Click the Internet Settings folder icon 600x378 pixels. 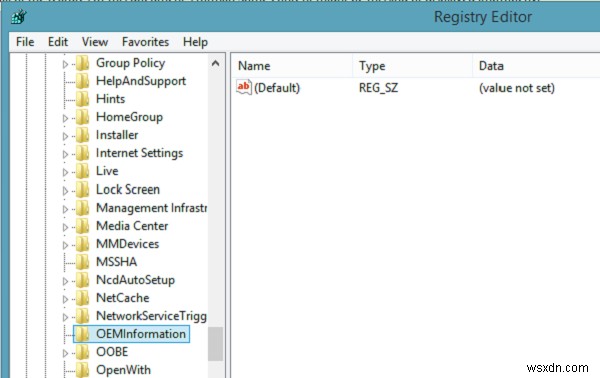[x=82, y=153]
